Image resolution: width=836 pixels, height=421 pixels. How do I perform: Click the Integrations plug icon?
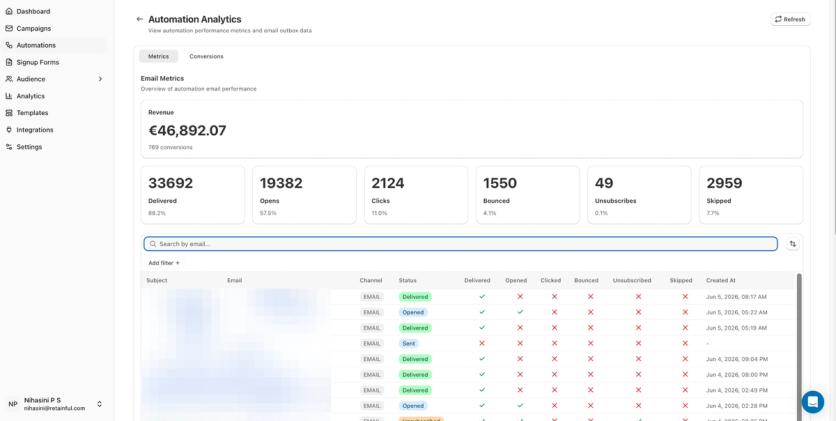pos(9,129)
